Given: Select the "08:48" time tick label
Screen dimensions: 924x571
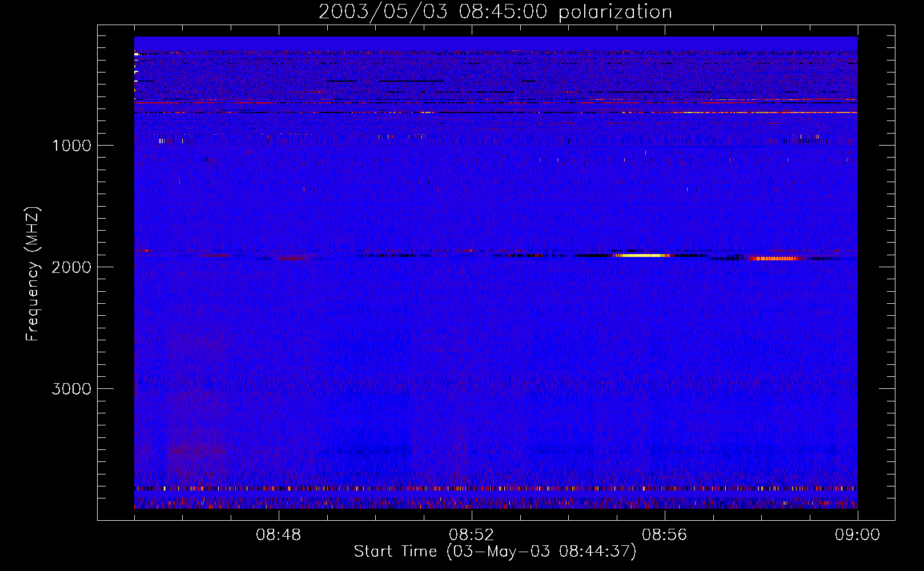Looking at the screenshot, I should pos(279,535).
